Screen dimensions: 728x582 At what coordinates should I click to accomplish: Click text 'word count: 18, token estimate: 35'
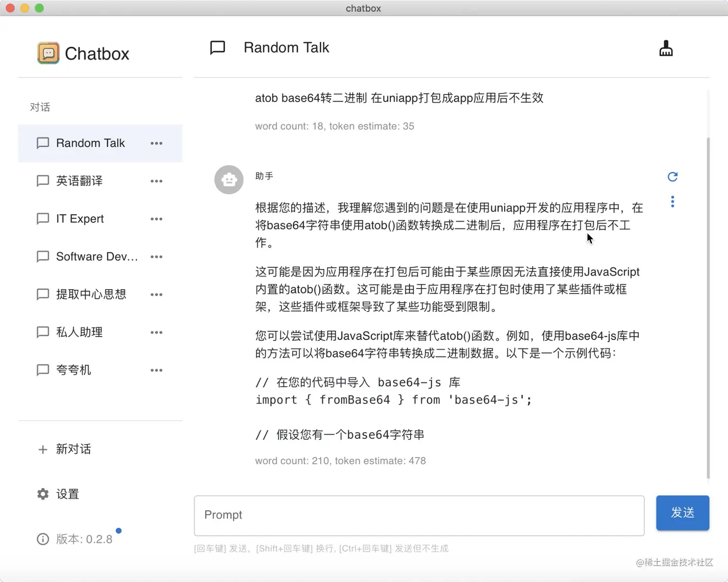[335, 126]
